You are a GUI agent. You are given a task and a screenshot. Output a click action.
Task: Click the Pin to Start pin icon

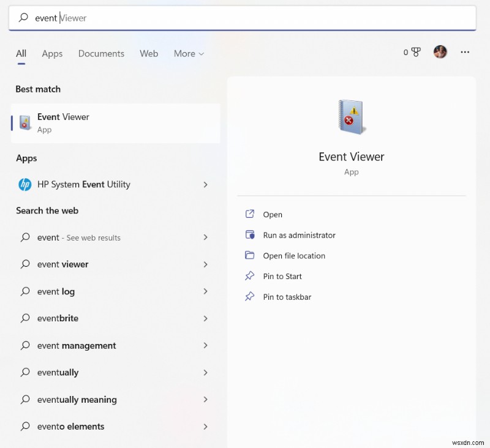250,275
